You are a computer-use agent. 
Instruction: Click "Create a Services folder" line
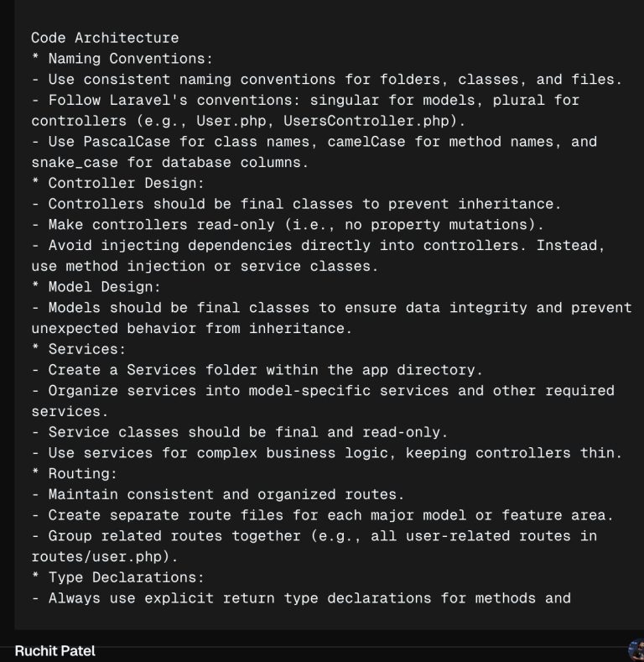pyautogui.click(x=257, y=370)
